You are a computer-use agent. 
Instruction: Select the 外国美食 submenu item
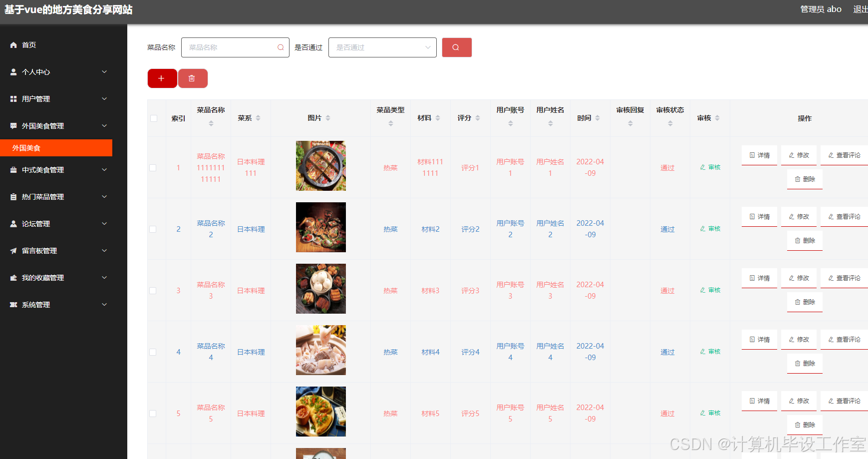(x=56, y=148)
